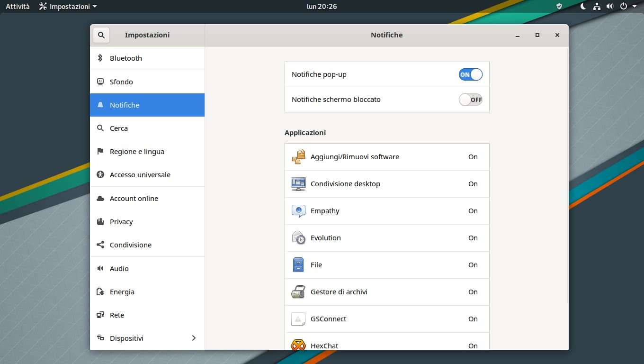The width and height of the screenshot is (644, 364).
Task: Toggle the Notifiche pop-up switch off
Action: point(470,74)
